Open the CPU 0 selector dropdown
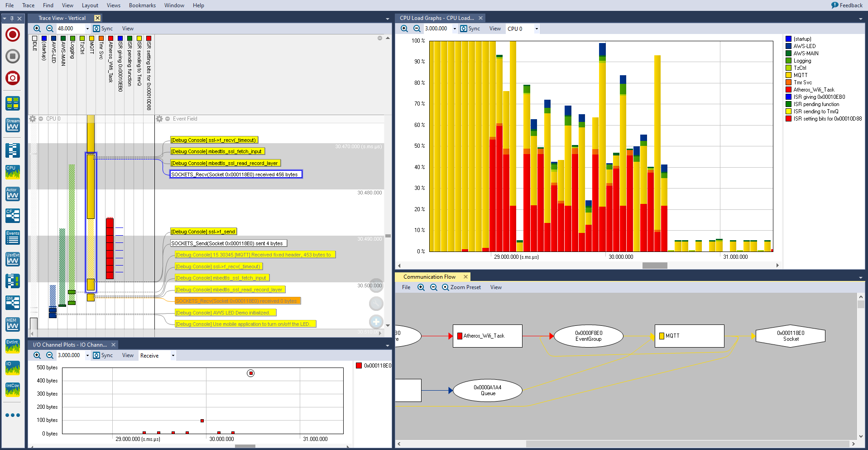868x450 pixels. point(536,28)
